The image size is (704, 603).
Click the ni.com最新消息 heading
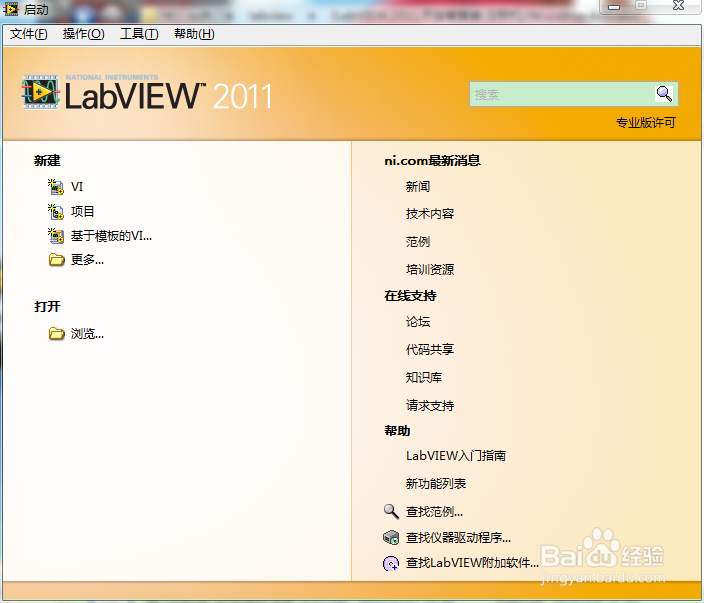pyautogui.click(x=432, y=160)
